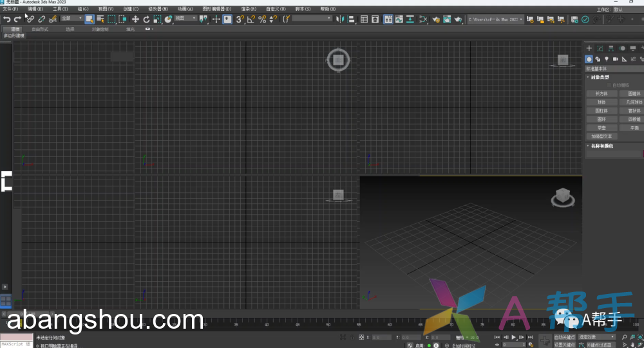
Task: Select the Move tool in the toolbar
Action: coord(135,19)
